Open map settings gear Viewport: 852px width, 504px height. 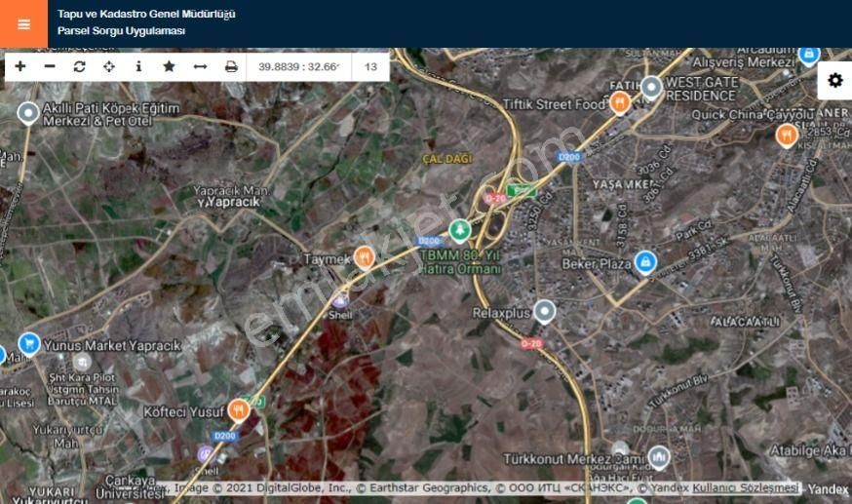834,80
